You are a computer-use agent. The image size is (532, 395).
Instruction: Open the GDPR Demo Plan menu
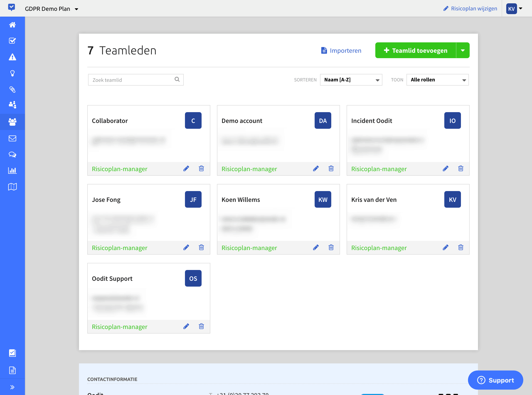[52, 9]
